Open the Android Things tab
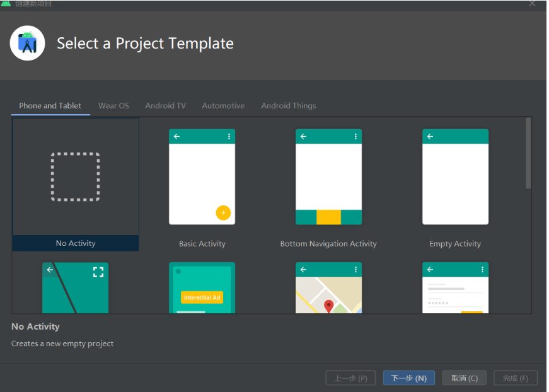The width and height of the screenshot is (549, 392). tap(289, 106)
